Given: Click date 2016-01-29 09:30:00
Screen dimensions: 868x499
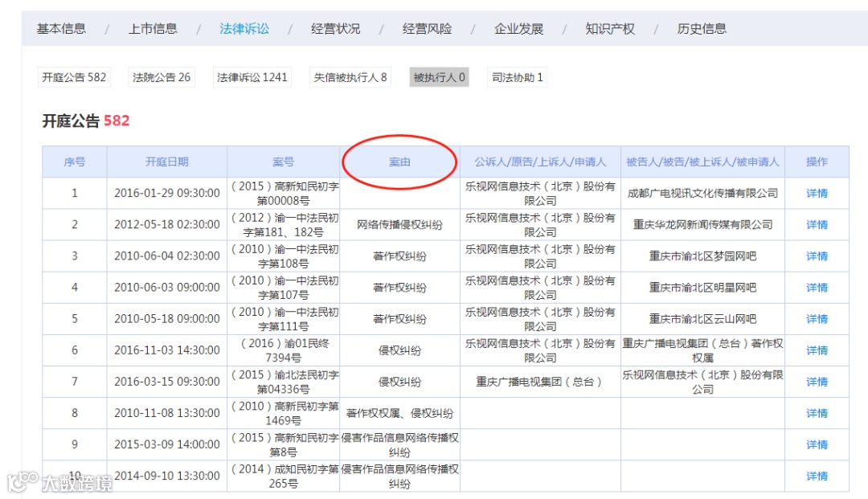Looking at the screenshot, I should pos(166,193).
